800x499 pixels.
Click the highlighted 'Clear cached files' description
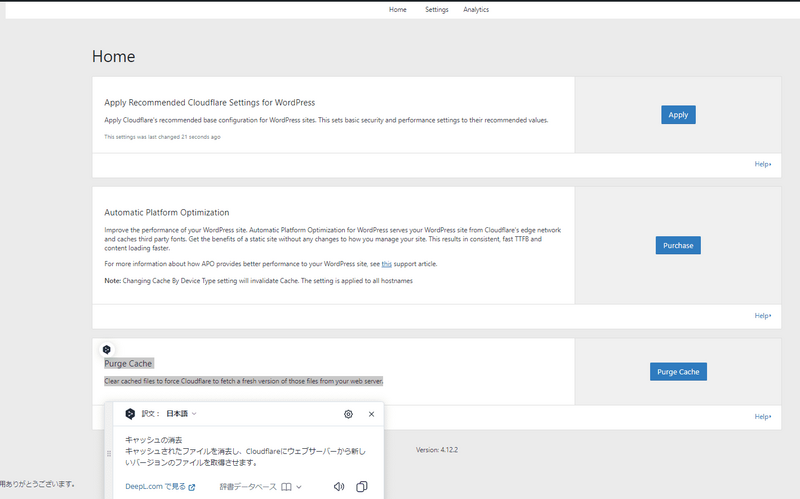243,381
